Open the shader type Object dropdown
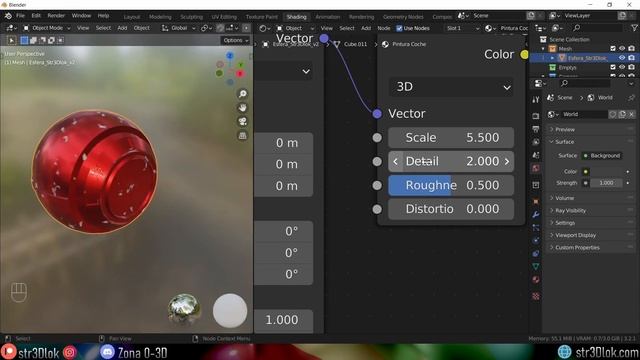The width and height of the screenshot is (640, 360). point(296,28)
